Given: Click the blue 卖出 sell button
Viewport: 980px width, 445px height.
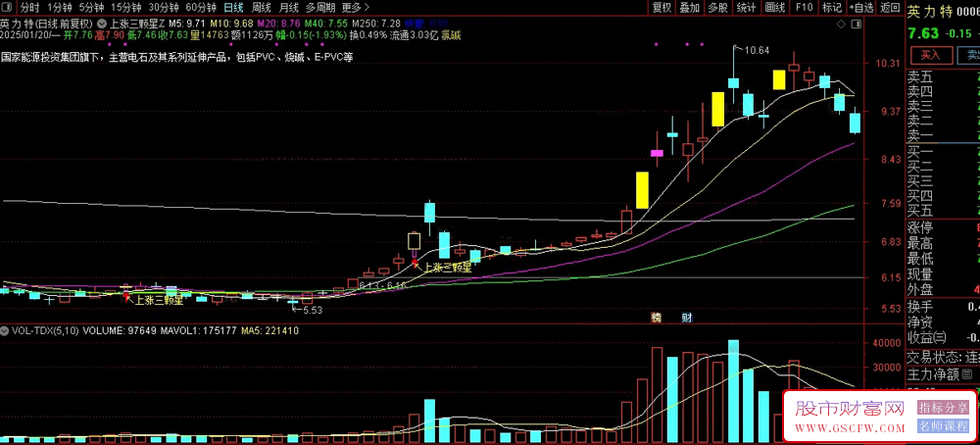Looking at the screenshot, I should [968, 55].
